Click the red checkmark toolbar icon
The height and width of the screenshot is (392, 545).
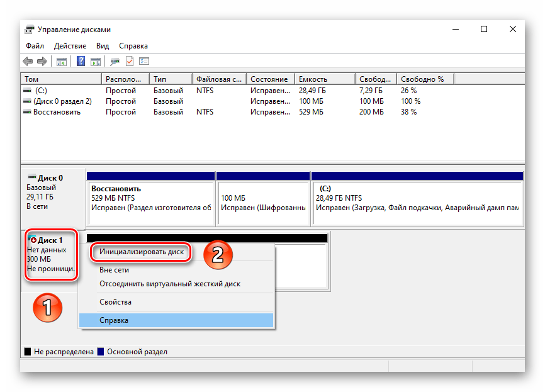tap(130, 62)
